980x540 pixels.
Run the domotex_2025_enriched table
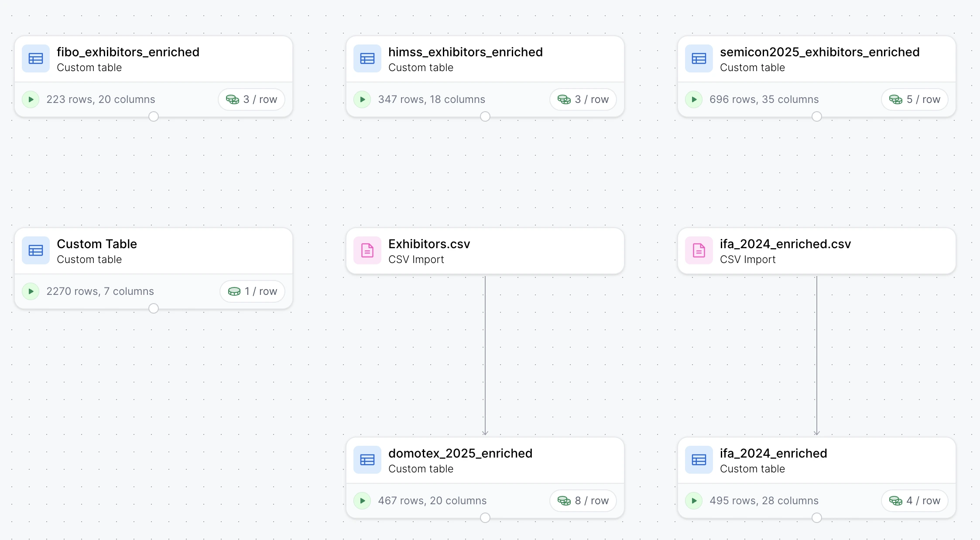pos(362,501)
